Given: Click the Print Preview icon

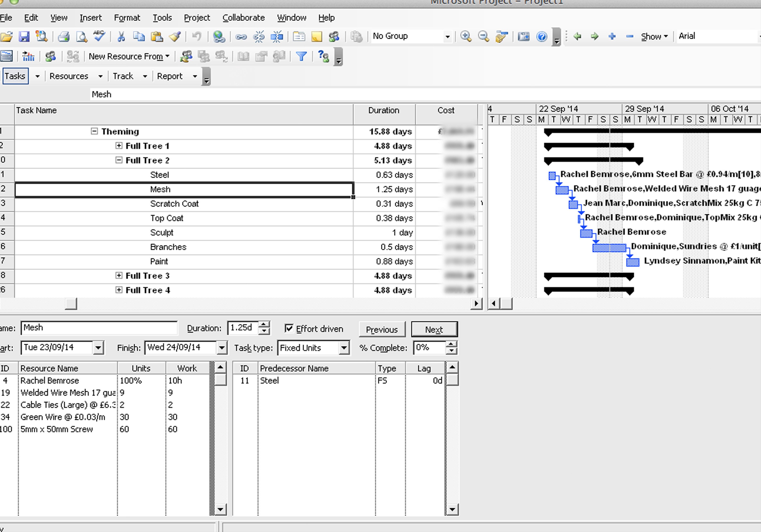Looking at the screenshot, I should pos(82,36).
